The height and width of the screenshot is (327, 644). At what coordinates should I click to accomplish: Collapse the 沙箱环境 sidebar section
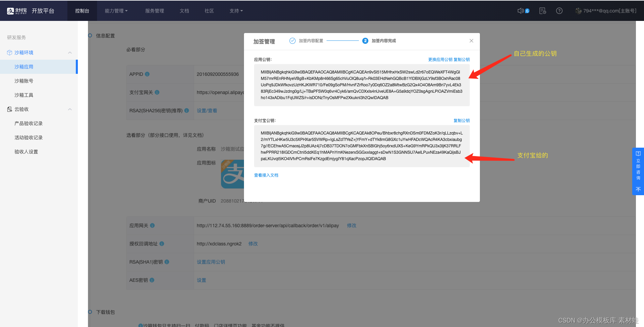point(70,53)
